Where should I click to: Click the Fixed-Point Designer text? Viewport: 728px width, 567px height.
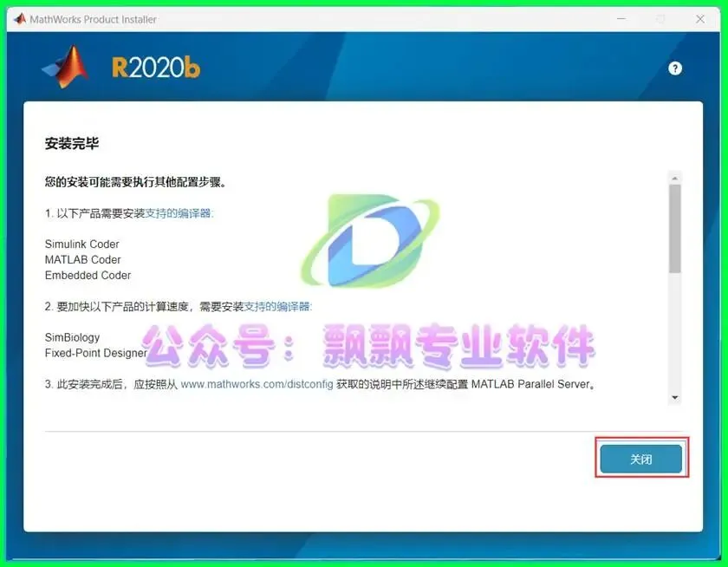point(96,353)
